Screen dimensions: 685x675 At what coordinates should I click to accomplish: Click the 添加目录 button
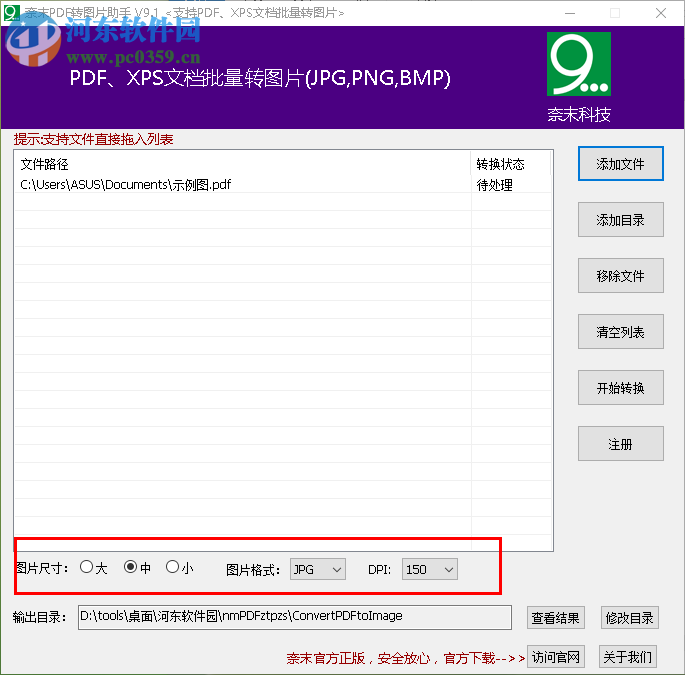(x=620, y=220)
